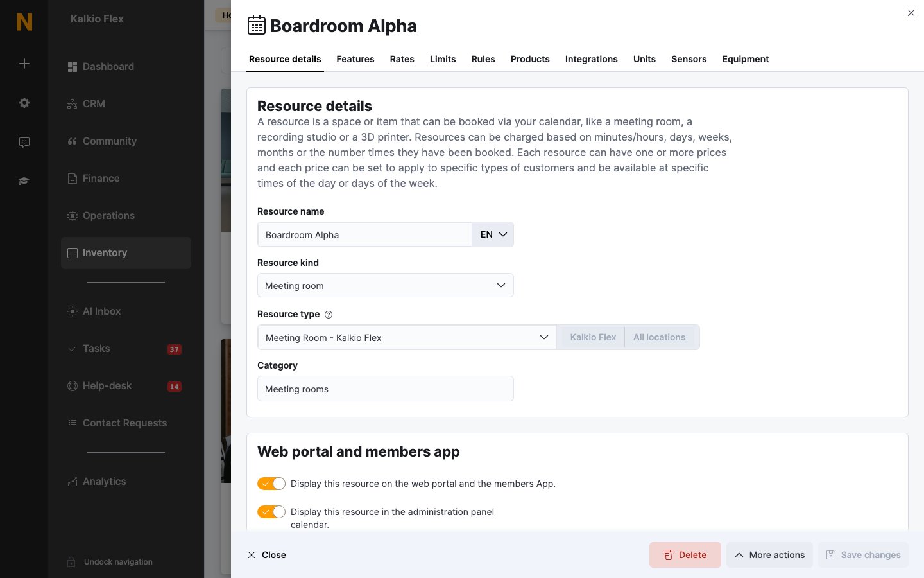924x578 pixels.
Task: Click Undock navigation link
Action: pos(118,562)
